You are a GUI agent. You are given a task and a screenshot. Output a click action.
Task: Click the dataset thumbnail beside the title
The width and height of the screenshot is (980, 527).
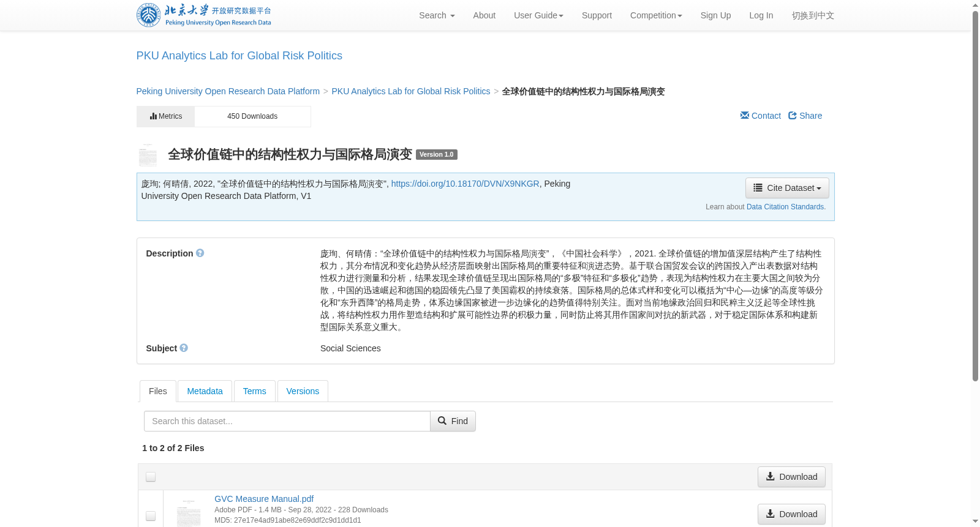click(x=148, y=155)
